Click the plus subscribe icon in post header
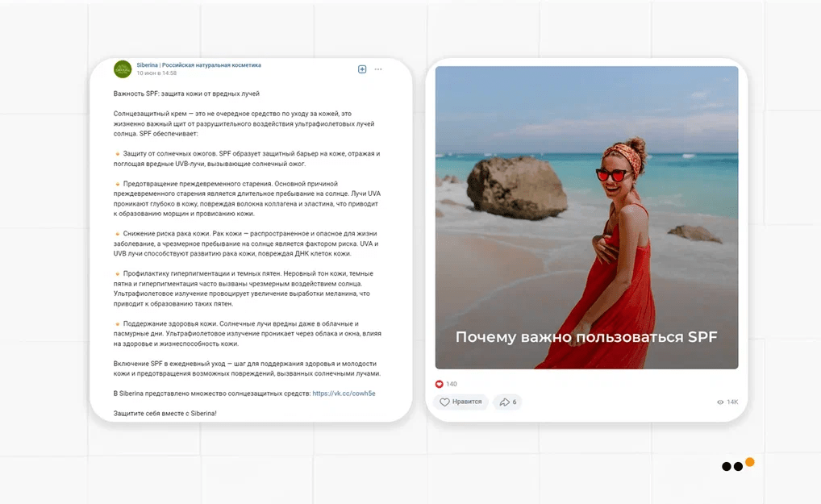The width and height of the screenshot is (821, 504). (x=362, y=69)
